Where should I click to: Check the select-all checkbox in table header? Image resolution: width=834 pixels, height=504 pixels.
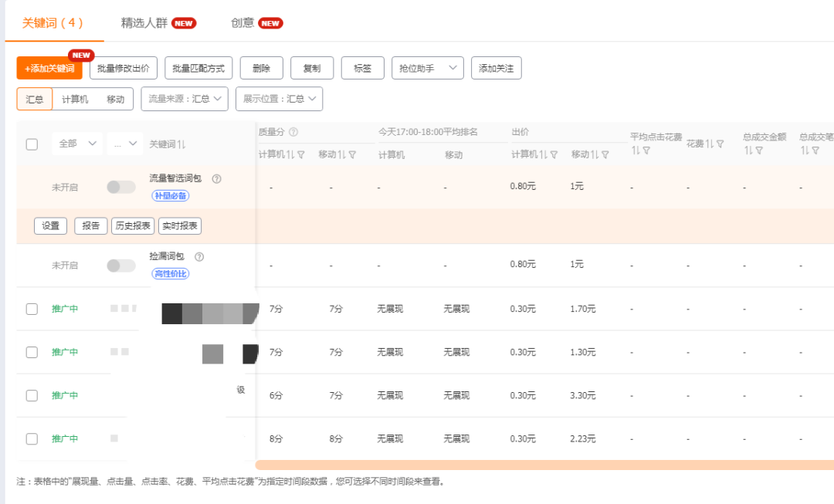[x=32, y=144]
